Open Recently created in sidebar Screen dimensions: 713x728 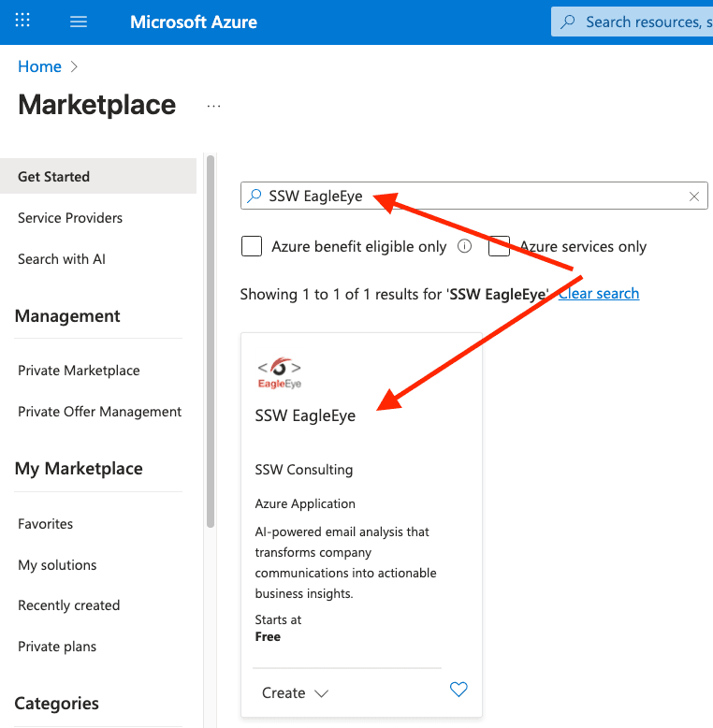(68, 605)
